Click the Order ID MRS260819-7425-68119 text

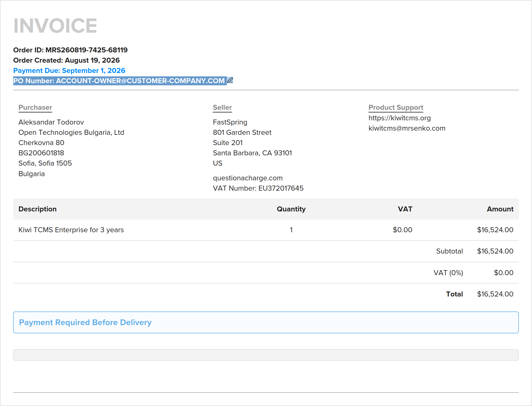point(70,50)
